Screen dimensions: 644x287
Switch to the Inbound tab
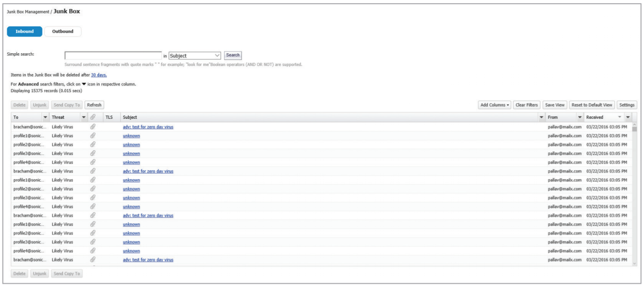point(24,32)
